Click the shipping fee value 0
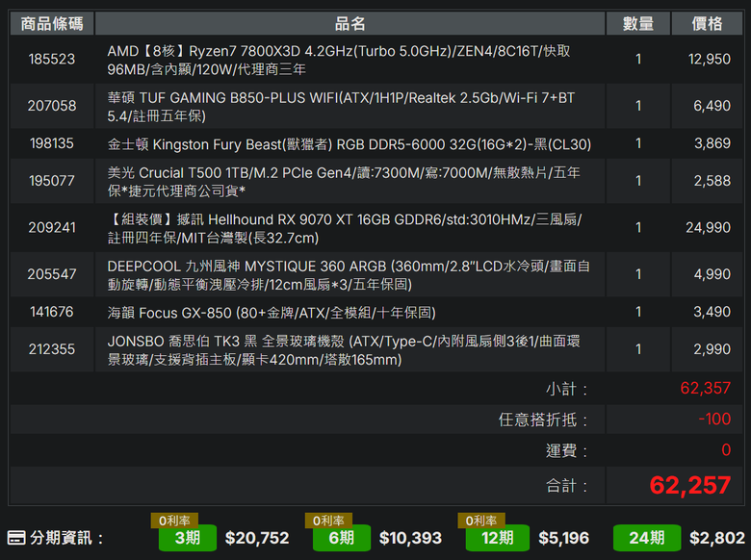This screenshot has width=751, height=560. pyautogui.click(x=726, y=450)
